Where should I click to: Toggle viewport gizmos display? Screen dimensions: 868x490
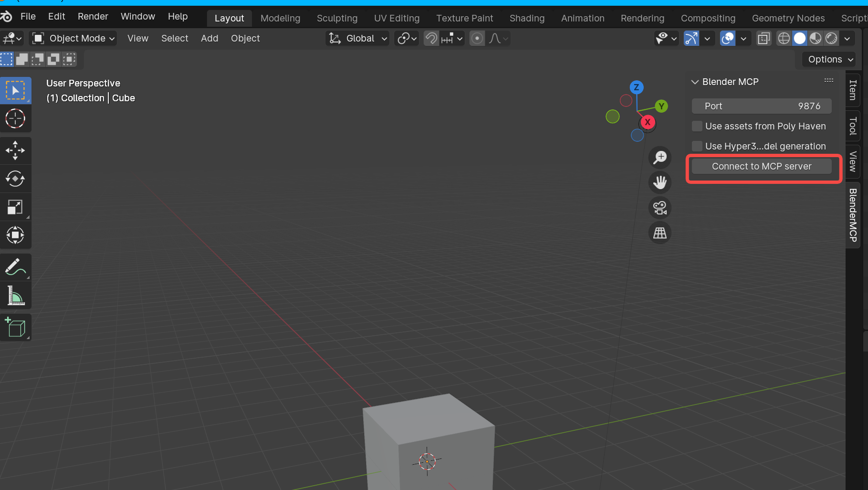point(691,38)
